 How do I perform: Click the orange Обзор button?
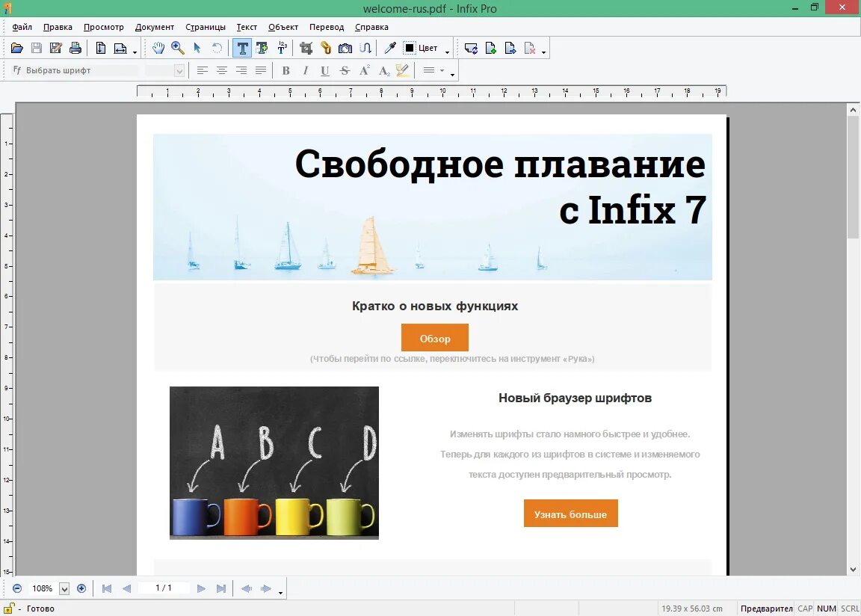tap(435, 337)
